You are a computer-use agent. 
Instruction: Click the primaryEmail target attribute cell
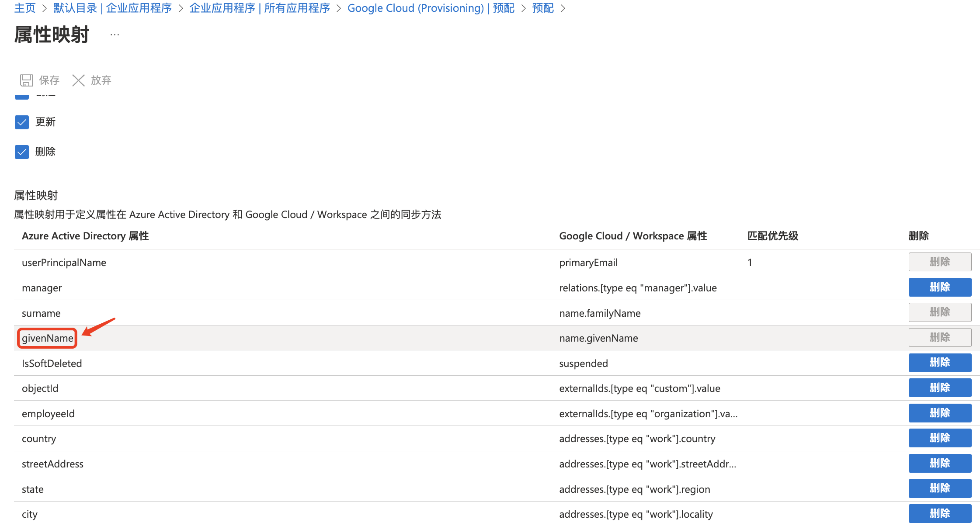588,263
